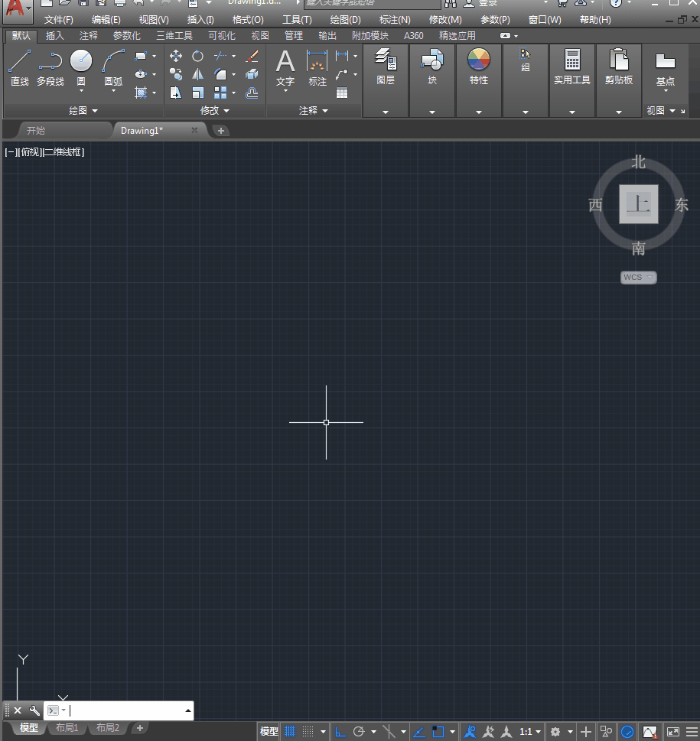The width and height of the screenshot is (700, 741).
Task: Toggle isometric drafting in status bar
Action: 389,732
